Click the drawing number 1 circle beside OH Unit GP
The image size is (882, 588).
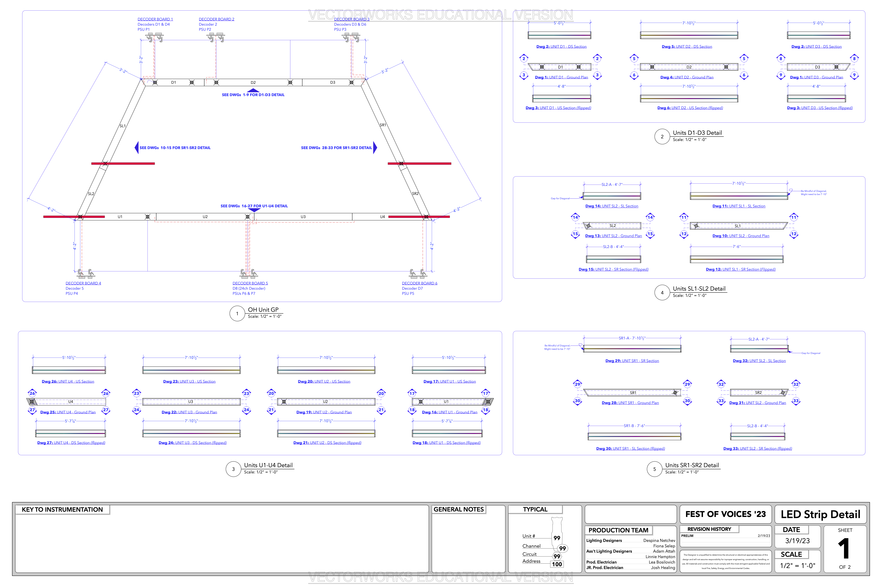[x=237, y=313]
